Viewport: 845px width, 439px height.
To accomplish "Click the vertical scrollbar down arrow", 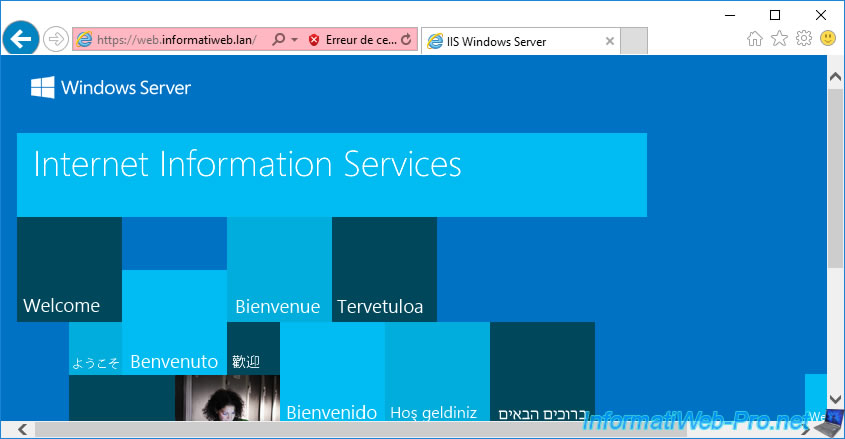I will coord(835,399).
